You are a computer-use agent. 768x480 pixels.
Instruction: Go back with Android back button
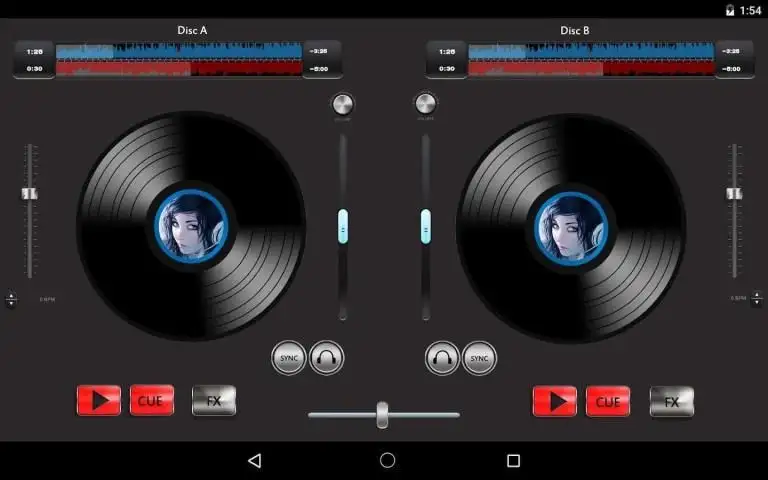point(255,460)
